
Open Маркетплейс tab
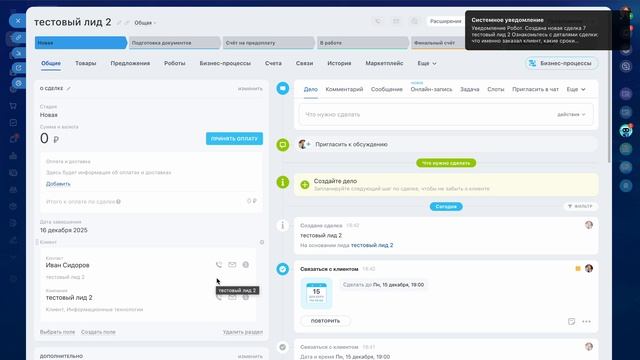pyautogui.click(x=384, y=63)
